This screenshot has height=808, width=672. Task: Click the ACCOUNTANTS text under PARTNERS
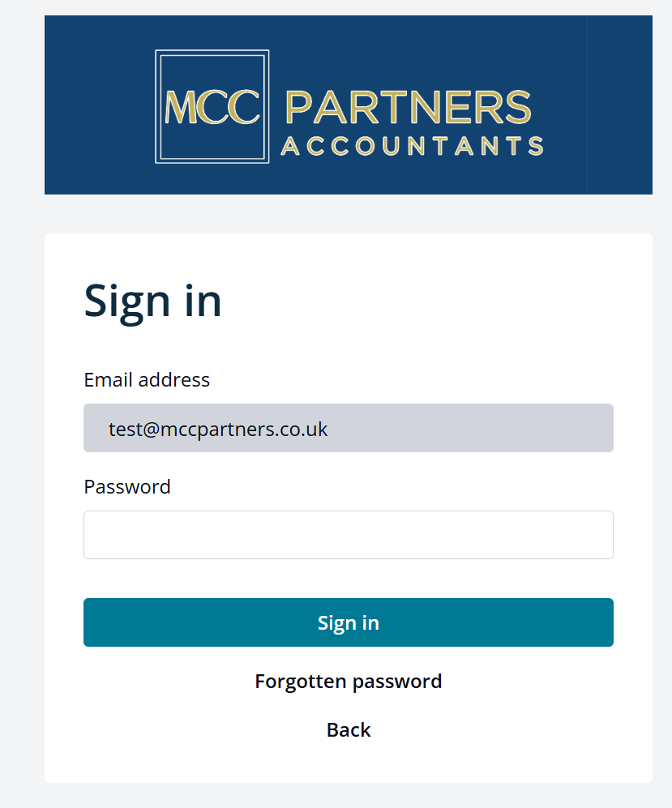tap(412, 146)
